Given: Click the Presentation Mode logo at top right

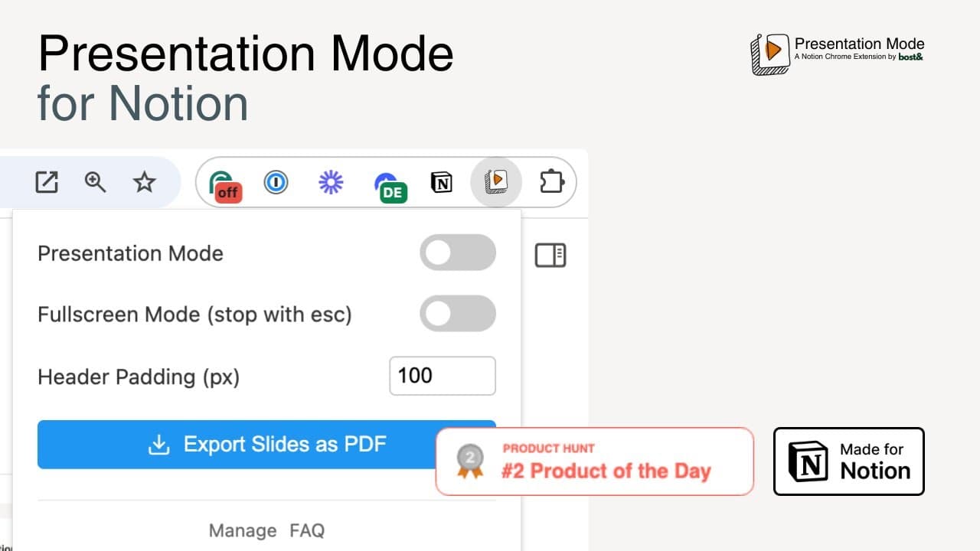Looking at the screenshot, I should pyautogui.click(x=838, y=52).
